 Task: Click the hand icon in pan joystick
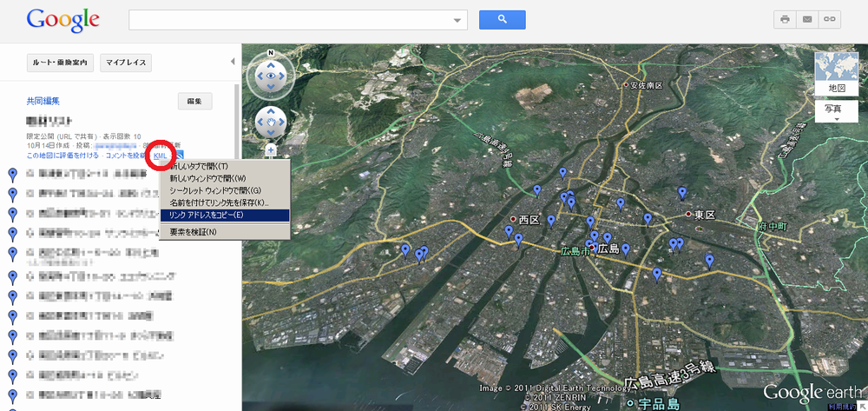click(271, 122)
